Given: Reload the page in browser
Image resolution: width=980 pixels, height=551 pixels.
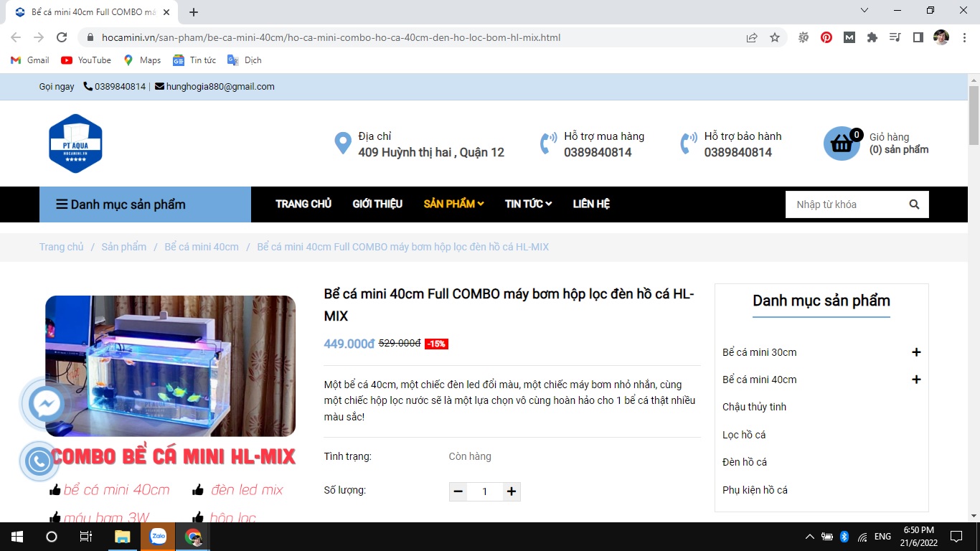Looking at the screenshot, I should [62, 37].
